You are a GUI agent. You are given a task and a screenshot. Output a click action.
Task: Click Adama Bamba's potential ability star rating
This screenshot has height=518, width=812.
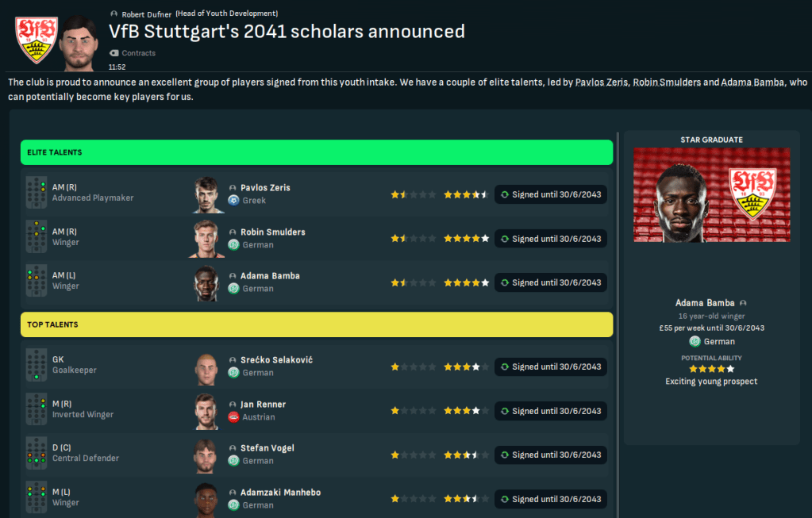tap(711, 369)
